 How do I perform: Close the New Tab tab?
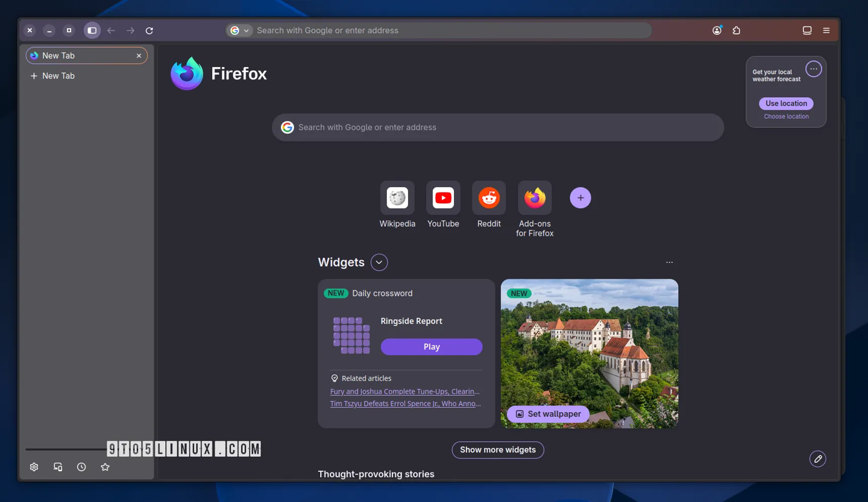(x=139, y=56)
